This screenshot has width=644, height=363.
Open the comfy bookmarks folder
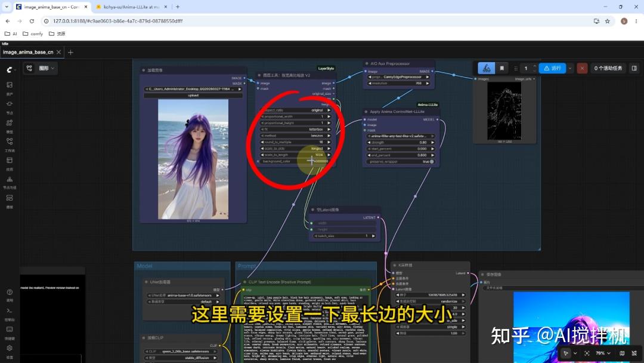tap(33, 33)
